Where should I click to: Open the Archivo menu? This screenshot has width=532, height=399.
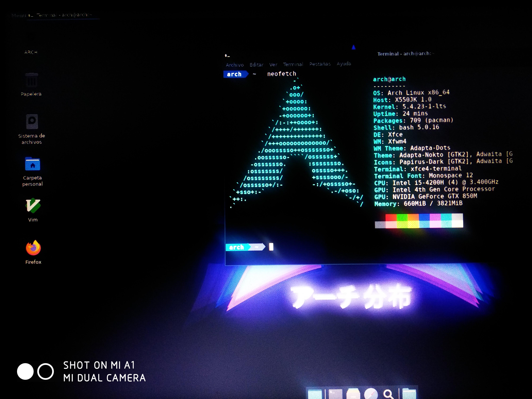(x=234, y=65)
